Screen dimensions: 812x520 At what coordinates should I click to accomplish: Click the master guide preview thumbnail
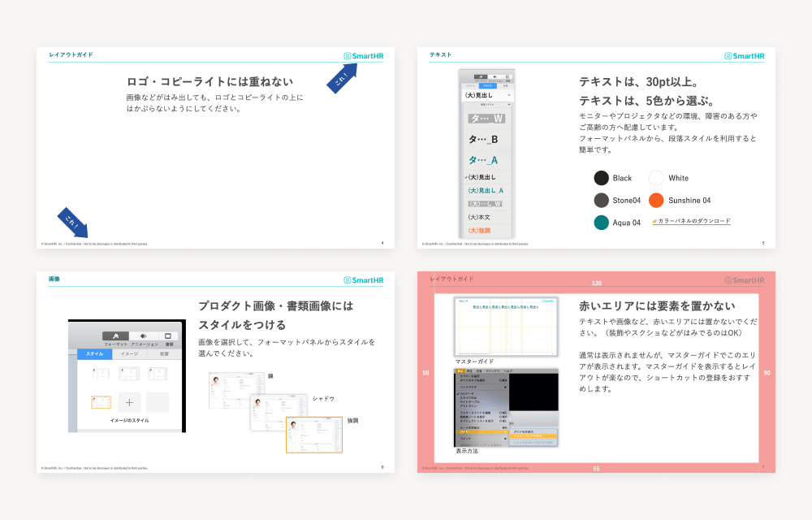(x=506, y=327)
